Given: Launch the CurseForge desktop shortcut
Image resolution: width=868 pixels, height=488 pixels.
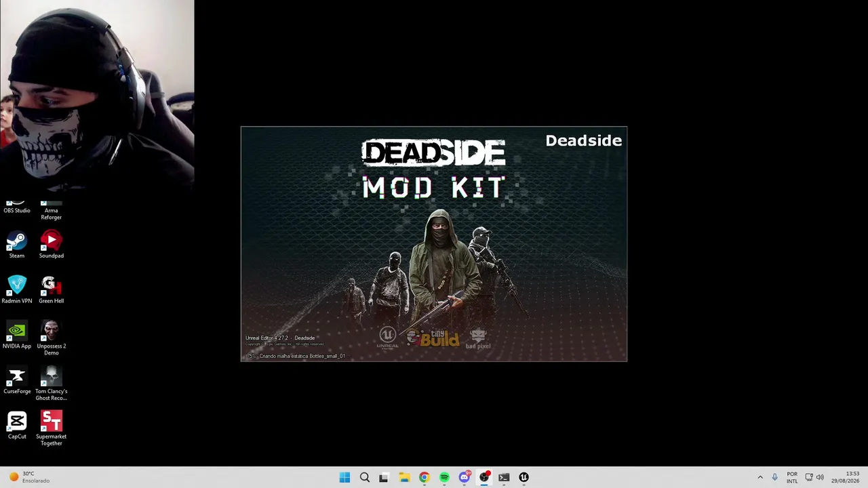Looking at the screenshot, I should (17, 381).
